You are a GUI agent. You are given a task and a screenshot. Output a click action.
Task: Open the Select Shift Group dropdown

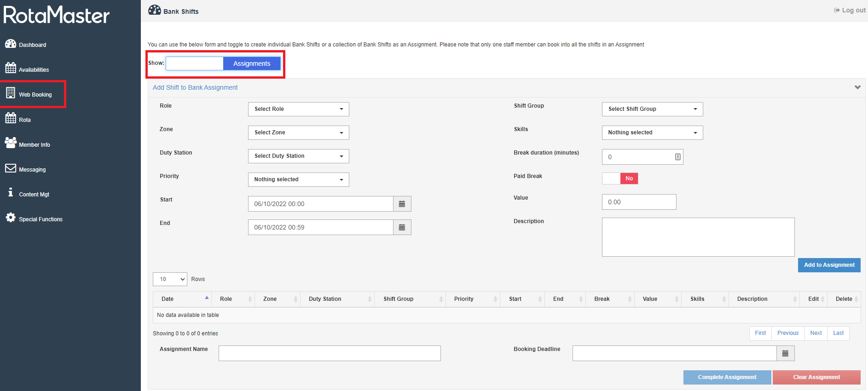(652, 109)
